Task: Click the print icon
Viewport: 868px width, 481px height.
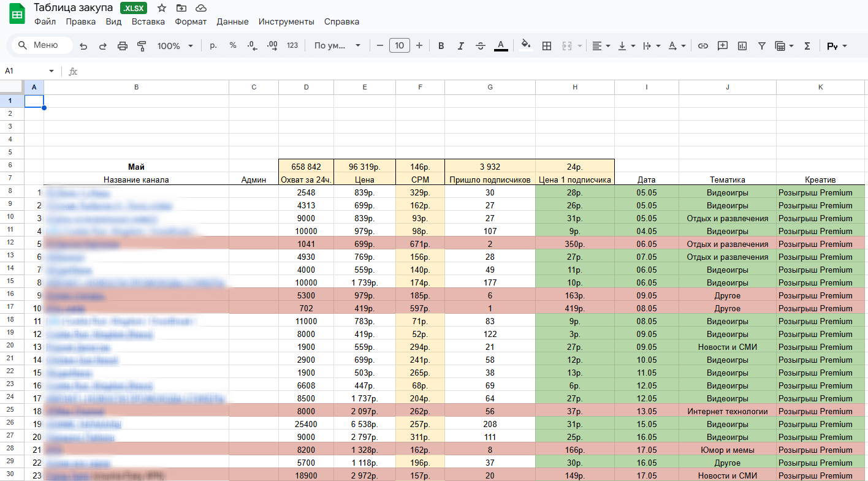Action: coord(122,46)
